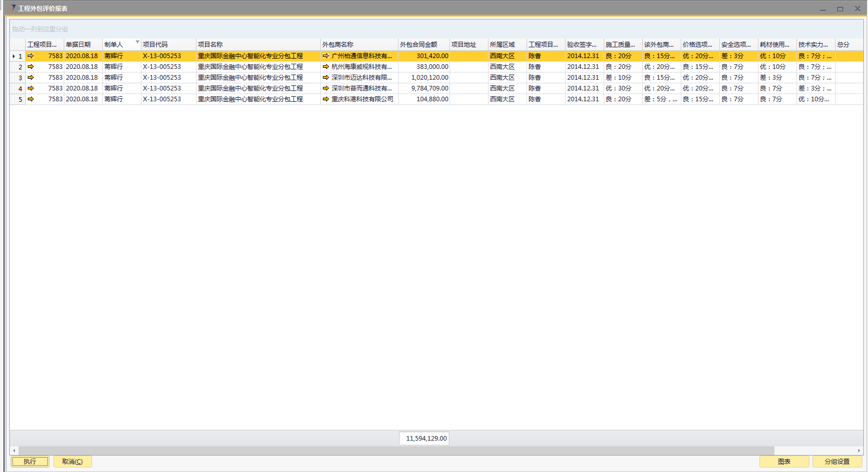Click row 5 project number link arrow

(31, 99)
